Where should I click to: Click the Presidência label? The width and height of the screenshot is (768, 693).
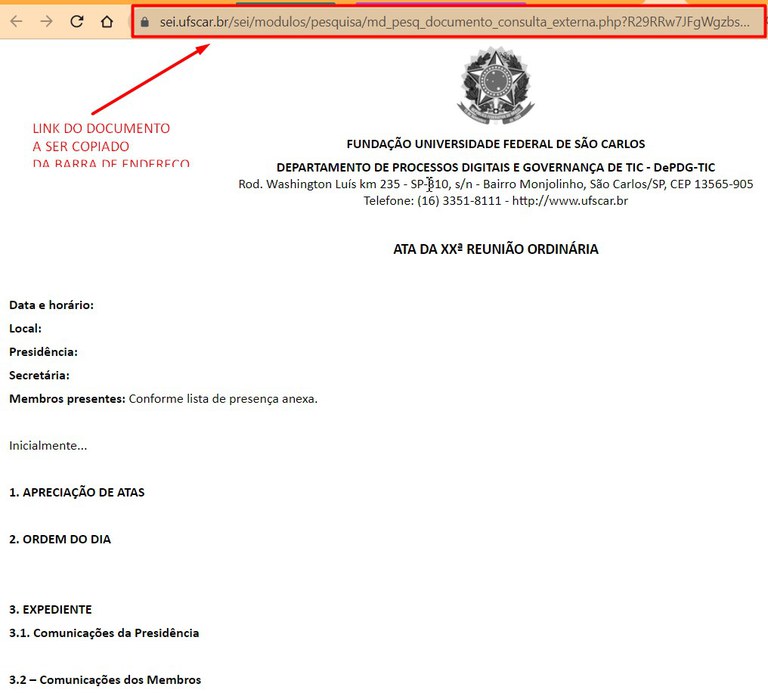tap(43, 352)
